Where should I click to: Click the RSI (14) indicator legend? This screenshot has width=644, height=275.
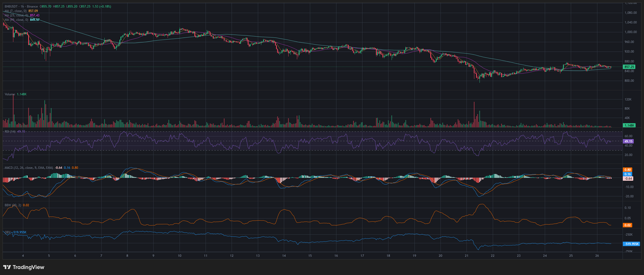[x=10, y=131]
